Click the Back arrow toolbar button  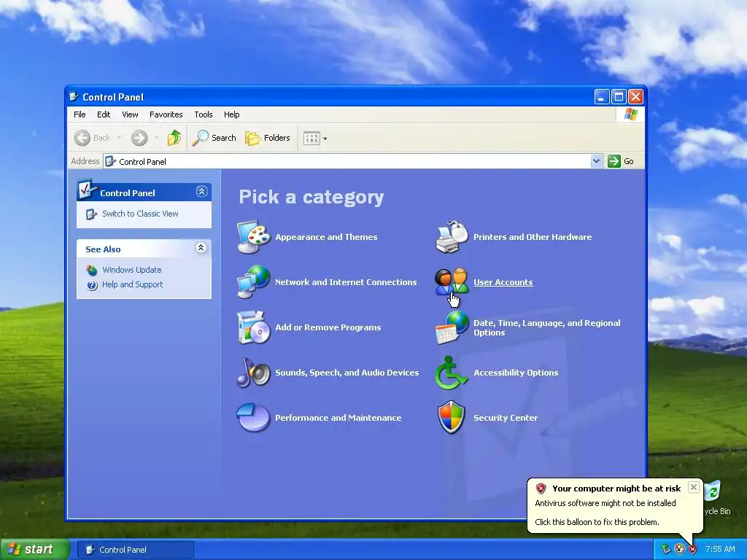[x=93, y=138]
